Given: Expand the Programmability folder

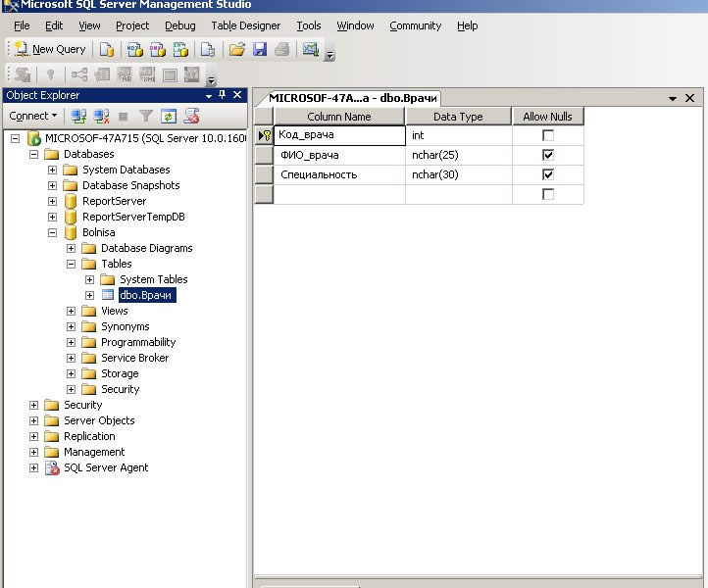Looking at the screenshot, I should click(x=71, y=343).
